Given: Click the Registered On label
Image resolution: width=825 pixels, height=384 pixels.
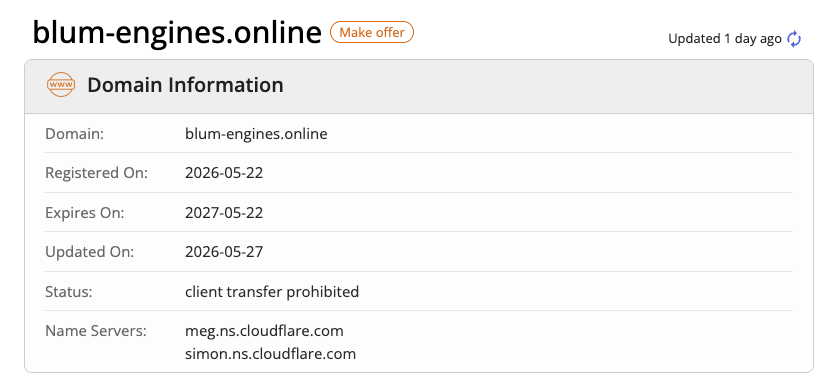Looking at the screenshot, I should [97, 173].
